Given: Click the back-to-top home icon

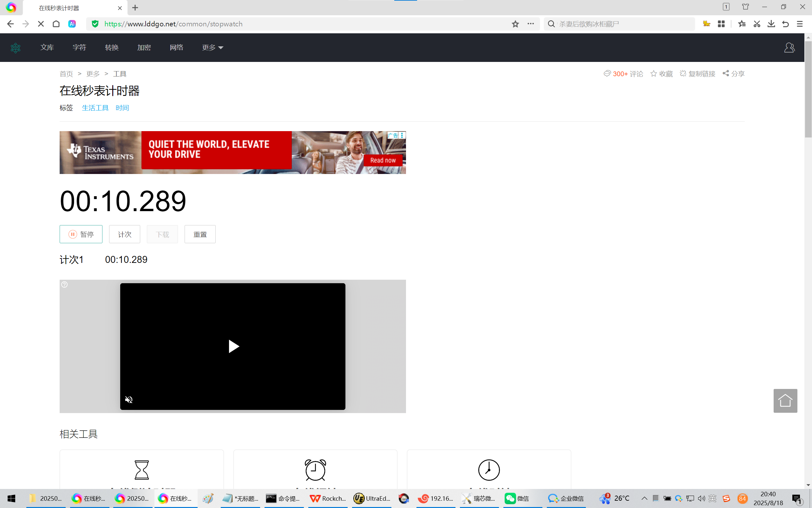Looking at the screenshot, I should 785,400.
